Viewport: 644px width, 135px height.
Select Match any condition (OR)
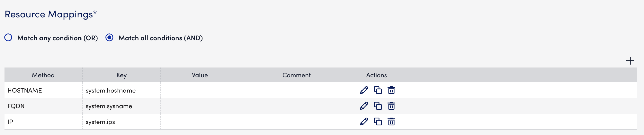point(8,38)
